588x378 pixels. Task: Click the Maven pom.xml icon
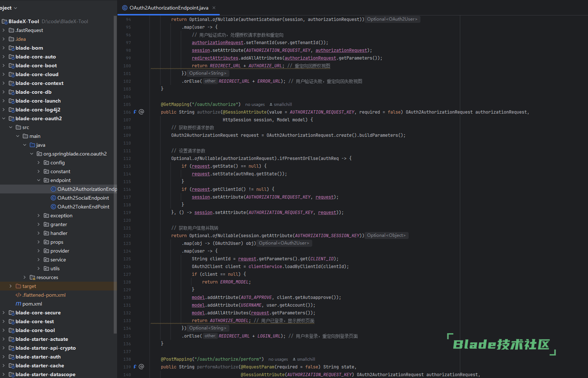pos(18,304)
